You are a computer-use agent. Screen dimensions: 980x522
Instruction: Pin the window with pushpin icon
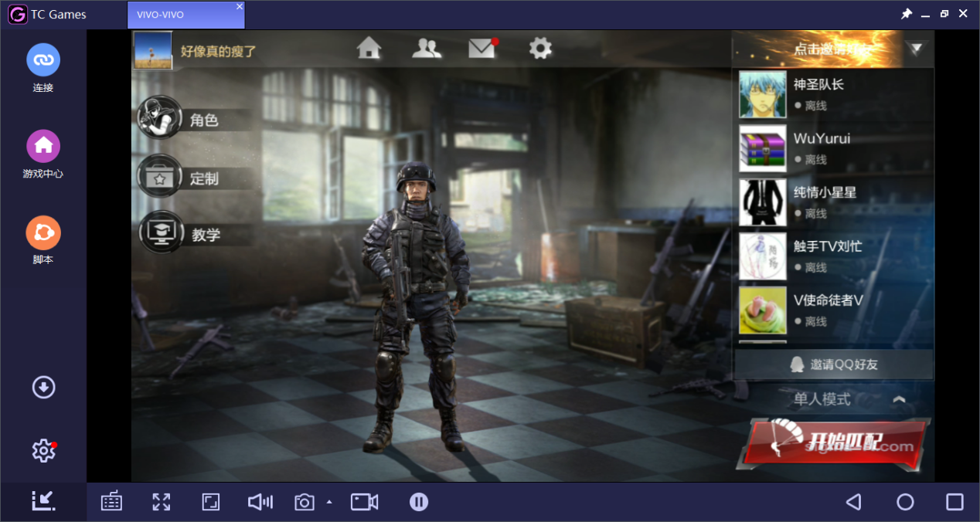pyautogui.click(x=906, y=14)
